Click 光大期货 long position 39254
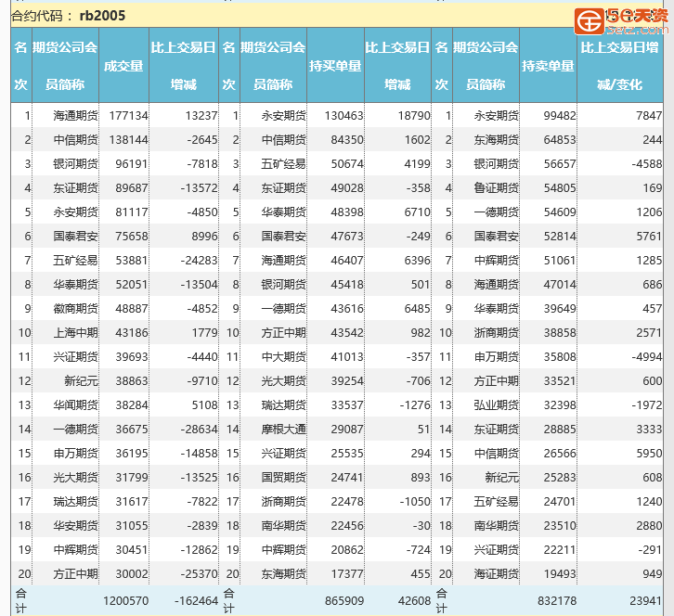Image resolution: width=674 pixels, height=616 pixels. pyautogui.click(x=347, y=380)
